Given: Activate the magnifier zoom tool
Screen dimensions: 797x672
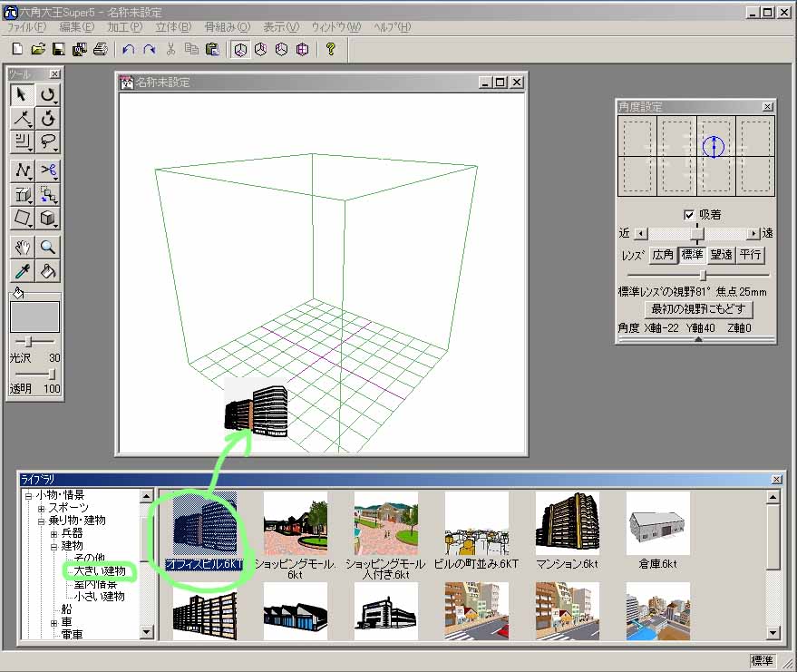Looking at the screenshot, I should pyautogui.click(x=48, y=248).
